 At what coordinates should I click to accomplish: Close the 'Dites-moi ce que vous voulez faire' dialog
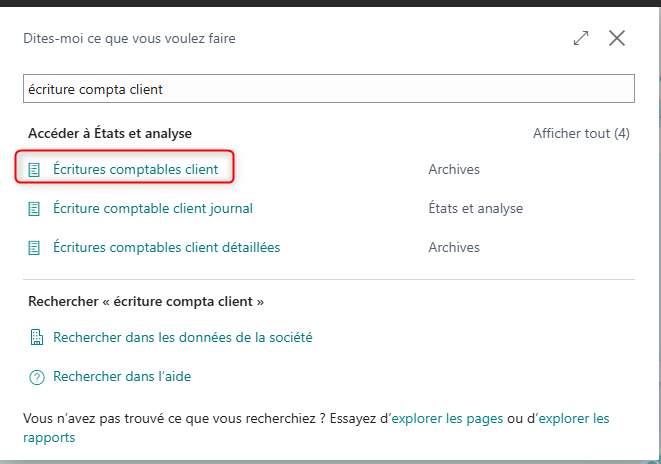click(617, 39)
